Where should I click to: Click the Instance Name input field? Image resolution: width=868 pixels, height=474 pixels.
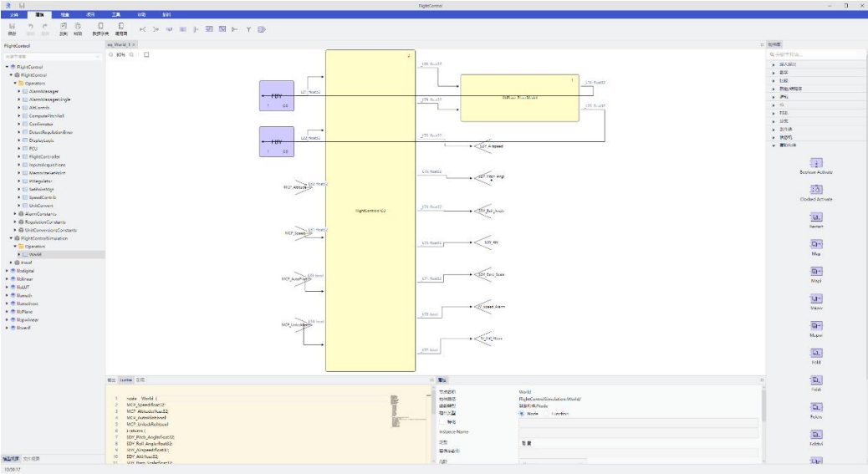click(638, 432)
